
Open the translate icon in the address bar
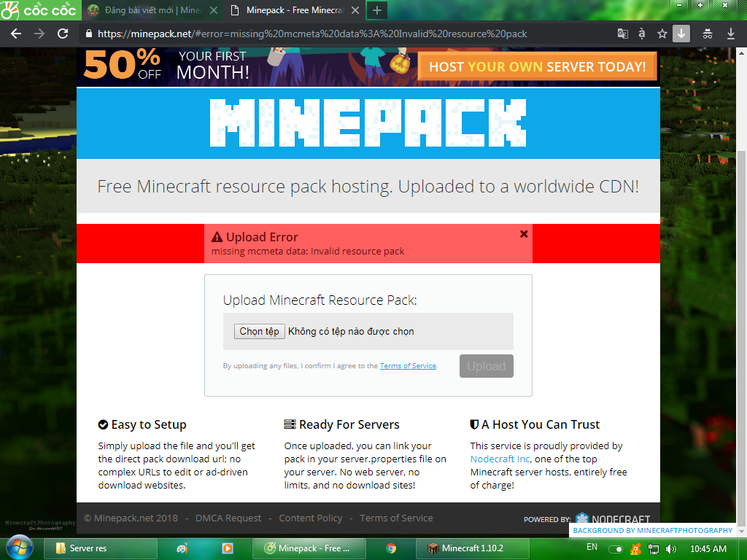coord(622,34)
